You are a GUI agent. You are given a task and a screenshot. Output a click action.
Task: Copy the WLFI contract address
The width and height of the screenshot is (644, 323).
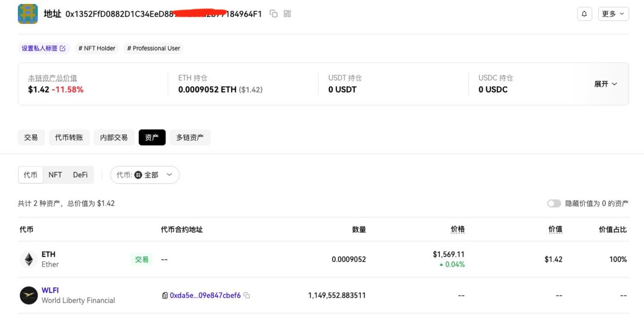247,295
